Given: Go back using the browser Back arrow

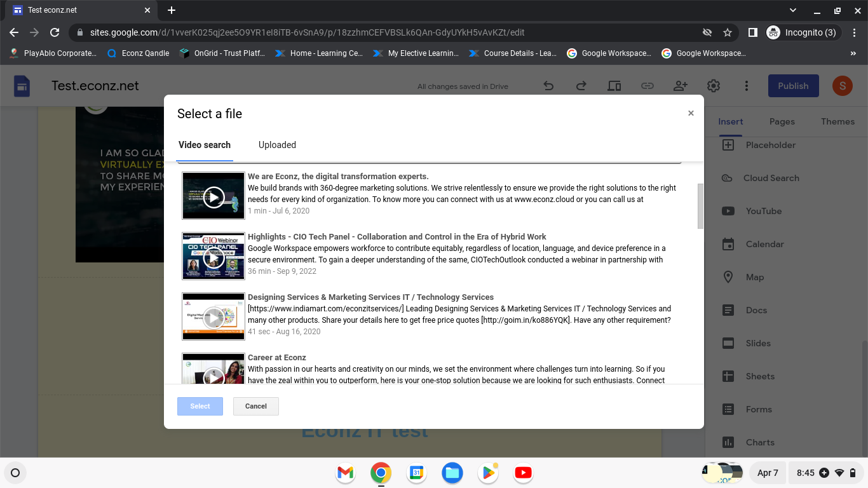Looking at the screenshot, I should pyautogui.click(x=14, y=32).
